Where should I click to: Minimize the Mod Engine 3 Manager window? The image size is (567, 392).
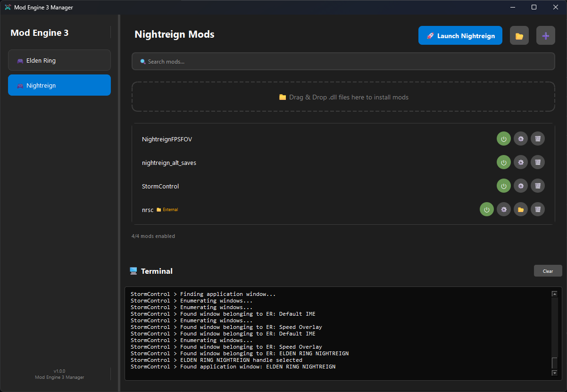pos(512,7)
